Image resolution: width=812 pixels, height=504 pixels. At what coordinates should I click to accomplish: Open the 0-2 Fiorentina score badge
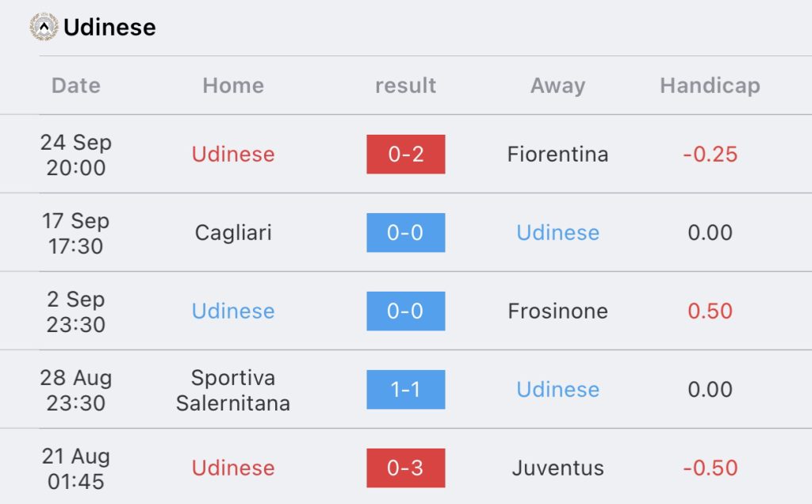coord(405,154)
